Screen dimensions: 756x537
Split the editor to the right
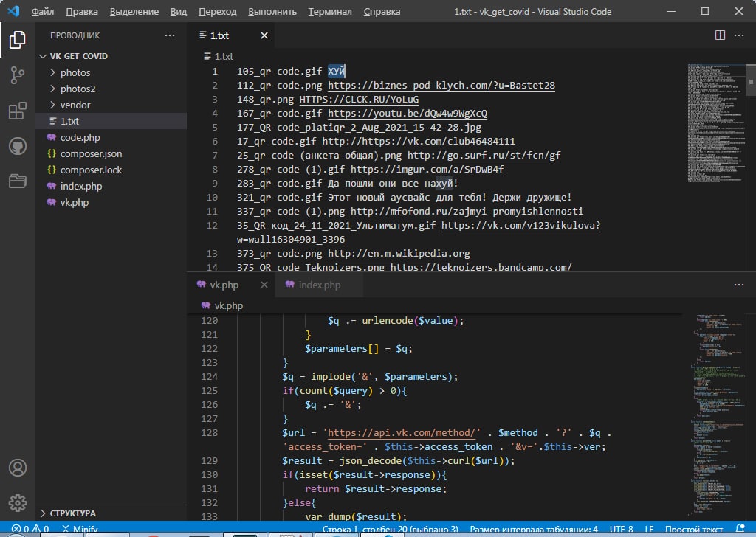tap(720, 35)
